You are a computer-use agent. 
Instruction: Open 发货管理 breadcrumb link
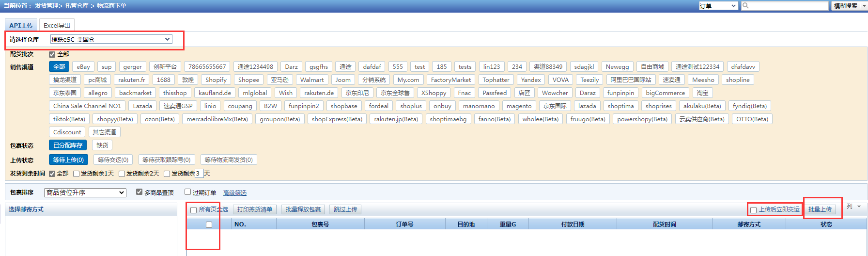pyautogui.click(x=46, y=6)
